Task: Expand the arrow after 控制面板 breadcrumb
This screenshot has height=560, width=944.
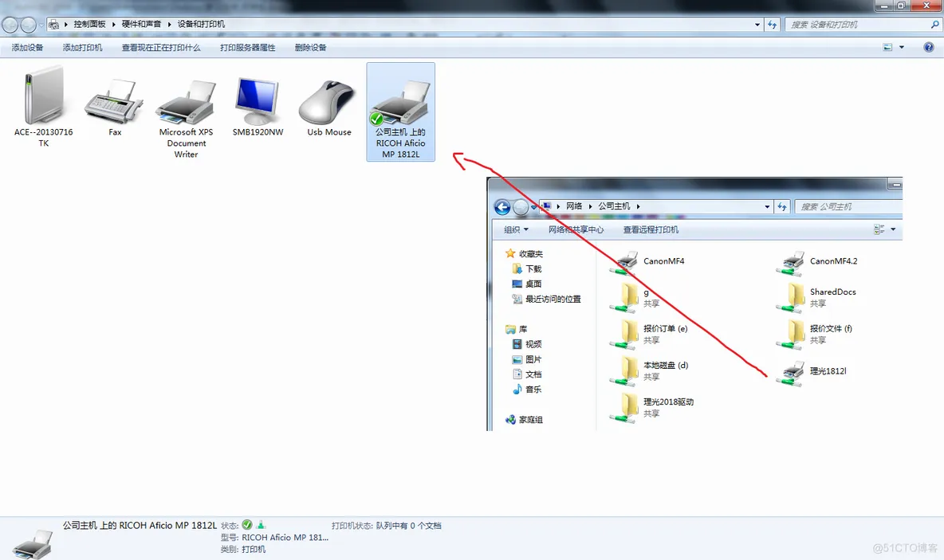Action: point(113,25)
